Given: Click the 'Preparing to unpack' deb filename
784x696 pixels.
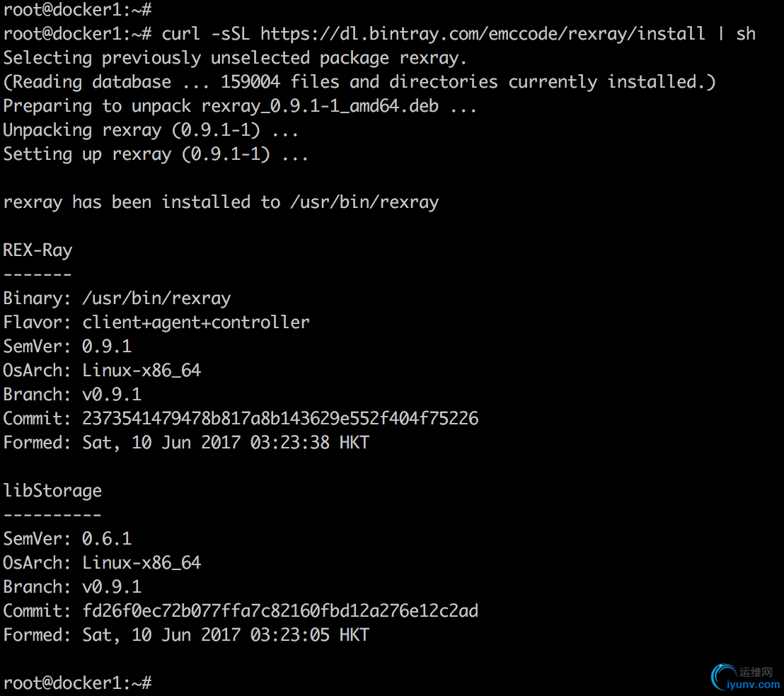Looking at the screenshot, I should click(320, 106).
